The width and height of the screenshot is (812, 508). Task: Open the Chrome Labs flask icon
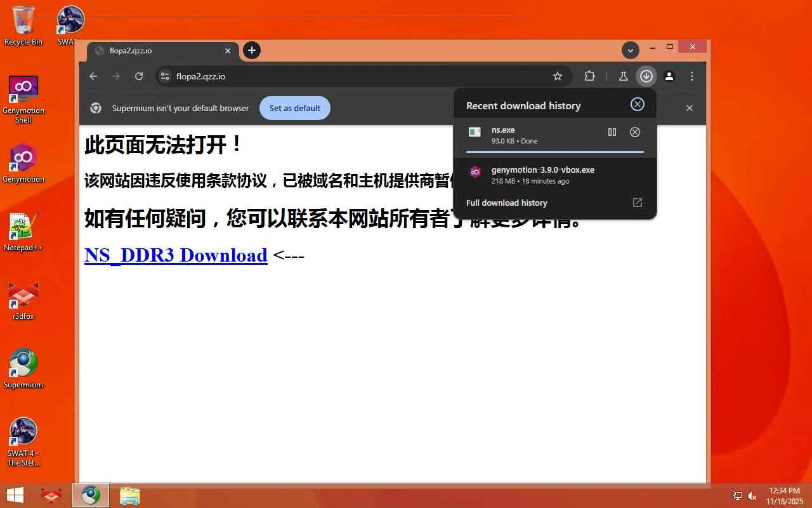tap(623, 76)
